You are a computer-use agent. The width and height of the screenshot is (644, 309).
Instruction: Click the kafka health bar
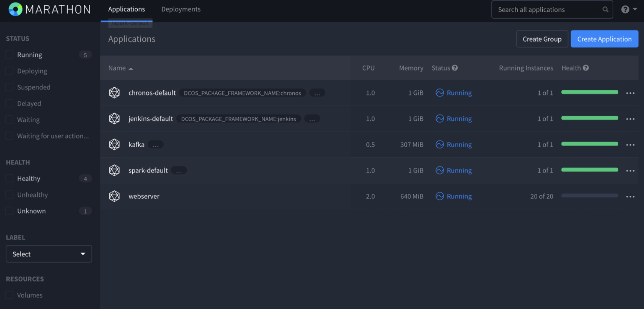590,144
